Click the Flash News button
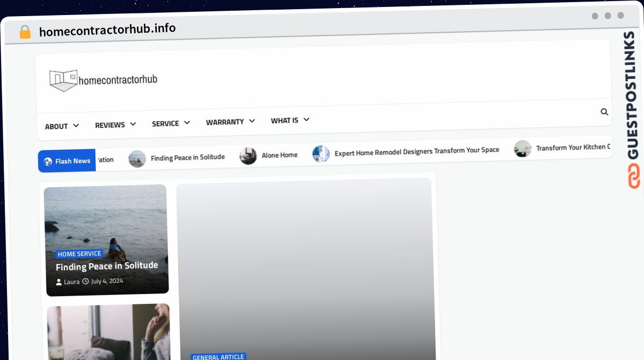 coord(67,161)
